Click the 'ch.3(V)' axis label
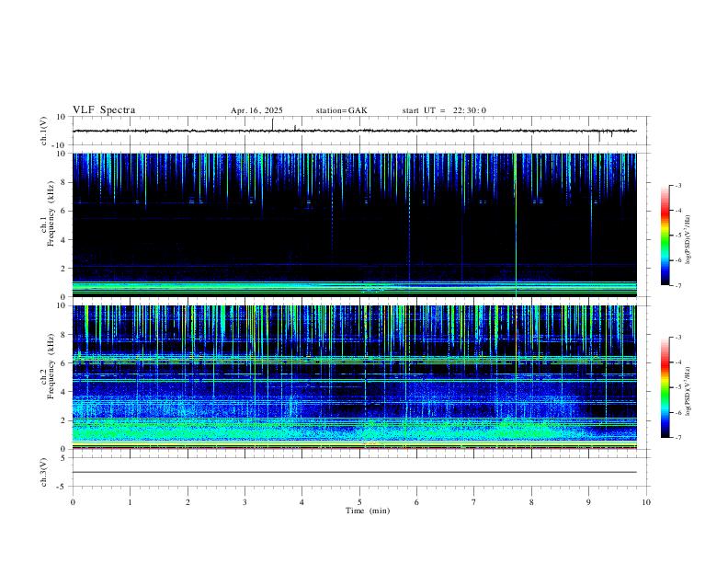The image size is (728, 563). coord(43,473)
